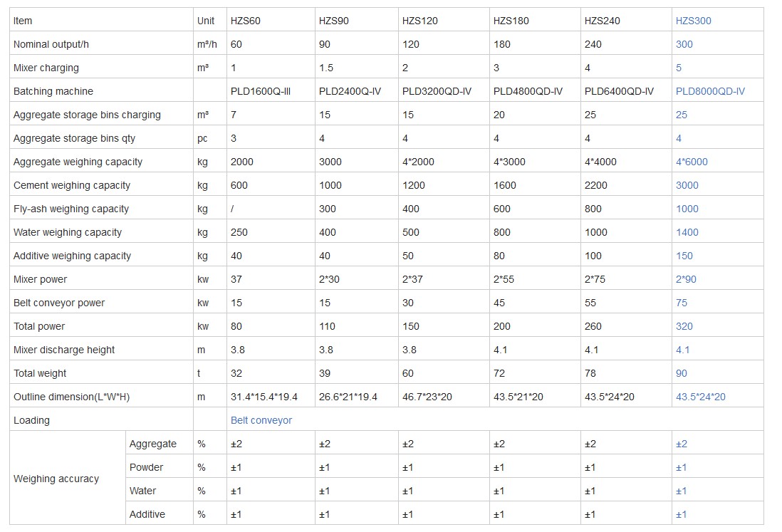Select the Weighing accuracy row label
Image resolution: width=782 pixels, height=532 pixels.
[56, 479]
